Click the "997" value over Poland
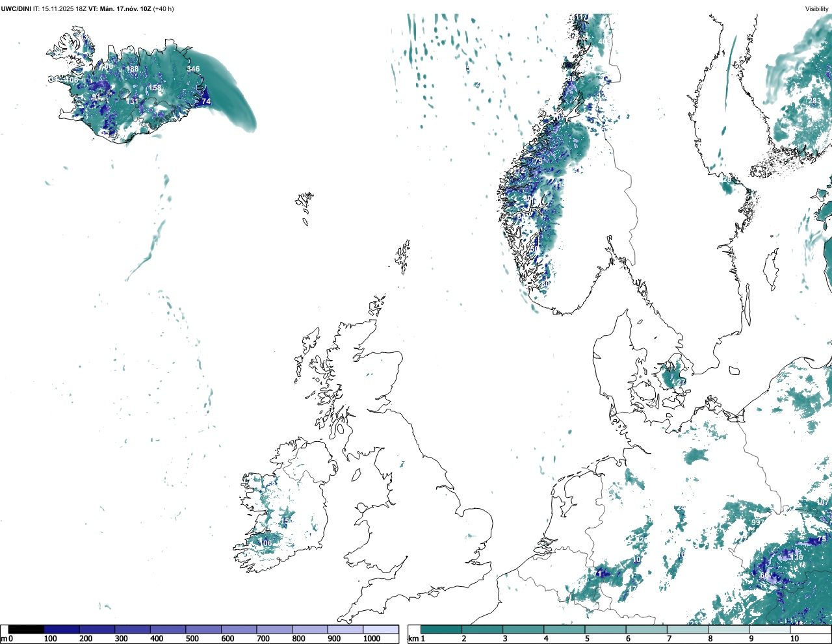Screen dimensions: 832x644 (757, 522)
